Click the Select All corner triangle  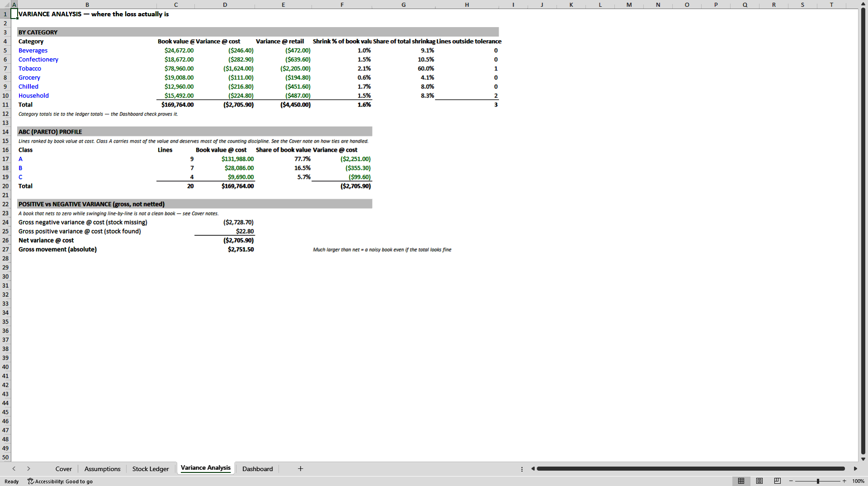(5, 5)
